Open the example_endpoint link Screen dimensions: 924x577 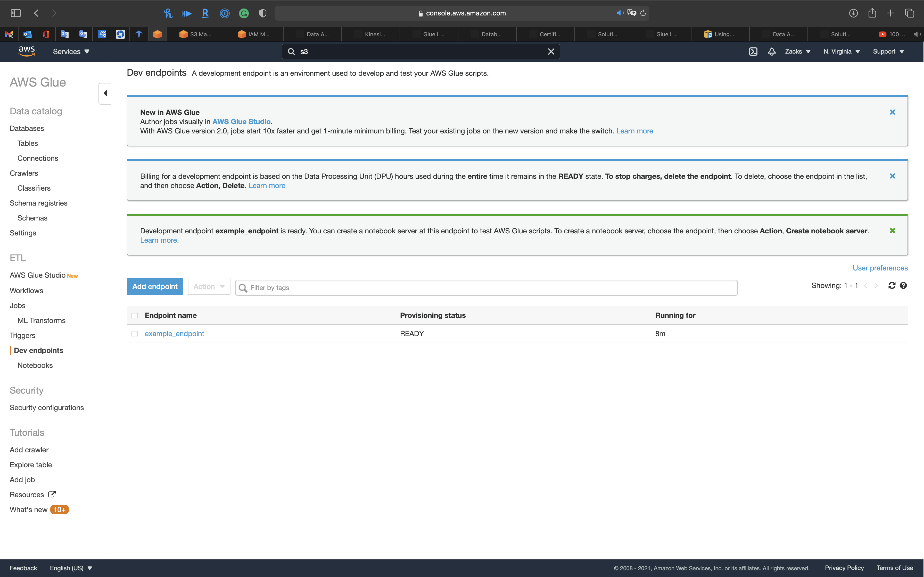[x=174, y=334]
